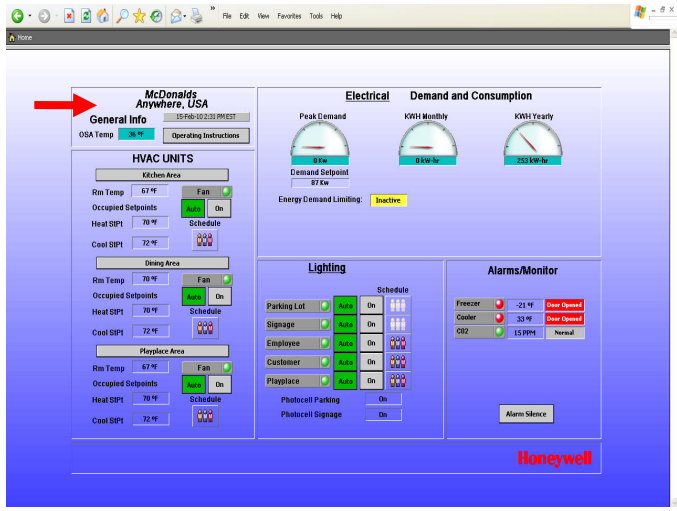Set Dining Area fan to On

coord(219,297)
